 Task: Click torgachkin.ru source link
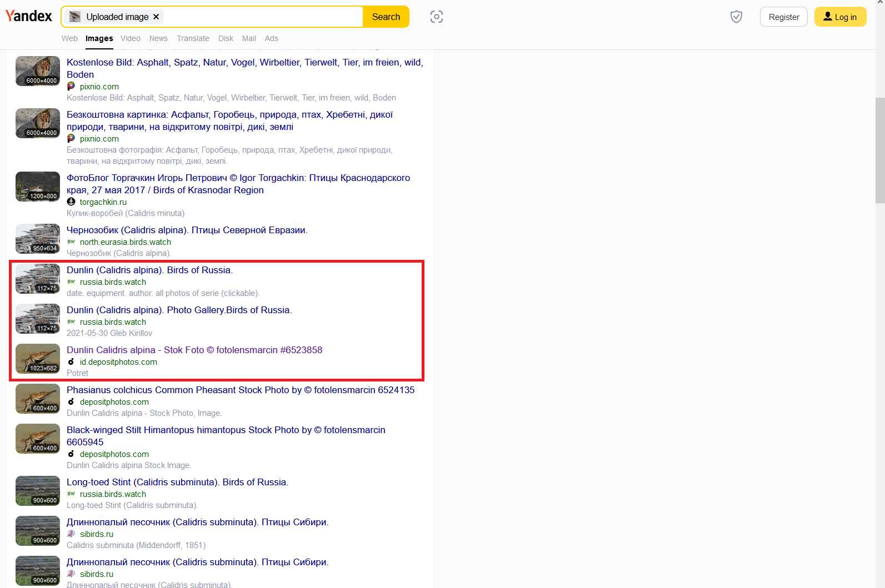(x=103, y=202)
